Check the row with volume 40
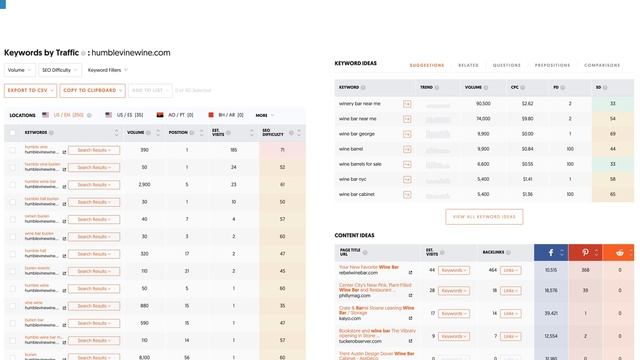 click(x=13, y=220)
